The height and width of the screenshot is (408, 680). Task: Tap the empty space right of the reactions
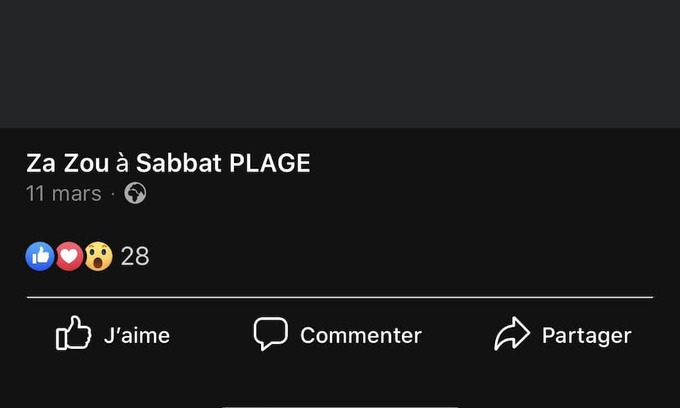(400, 256)
